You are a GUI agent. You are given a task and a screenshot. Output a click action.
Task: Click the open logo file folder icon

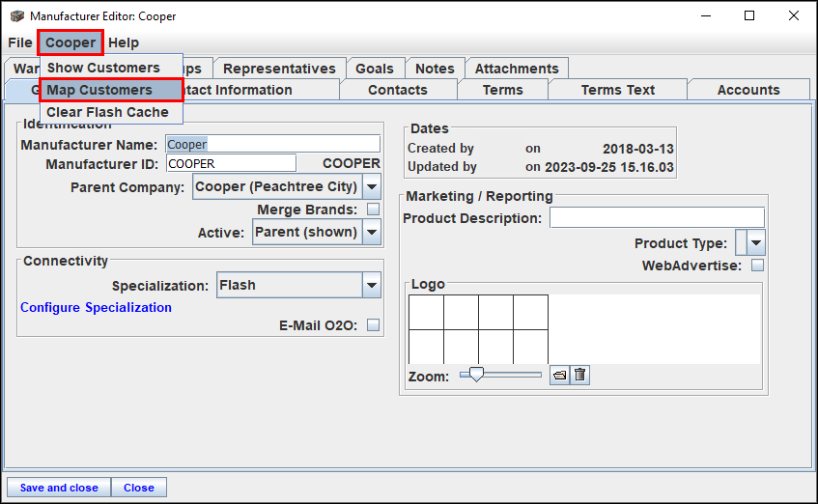(x=560, y=376)
